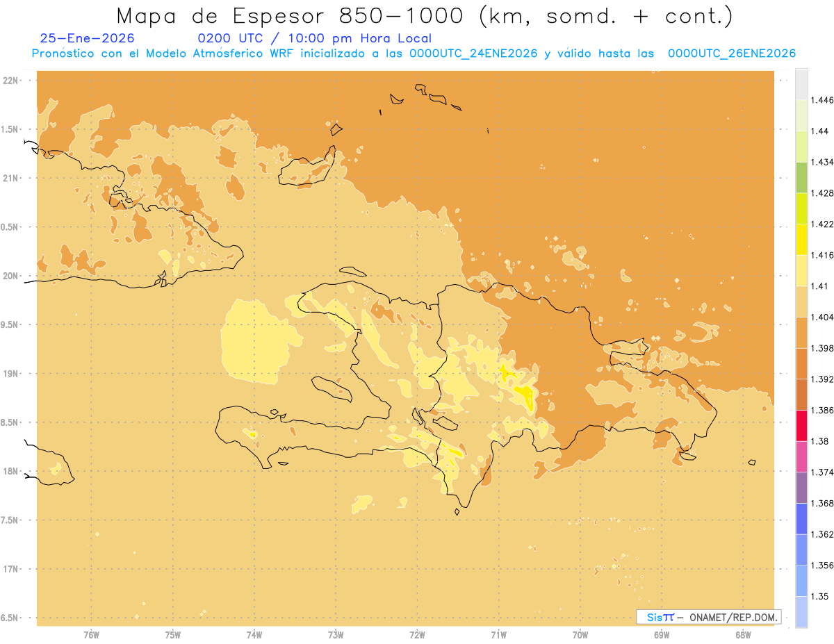Pick the orange swatch between 1.398 and 1.404
834x644 pixels.
tap(801, 333)
